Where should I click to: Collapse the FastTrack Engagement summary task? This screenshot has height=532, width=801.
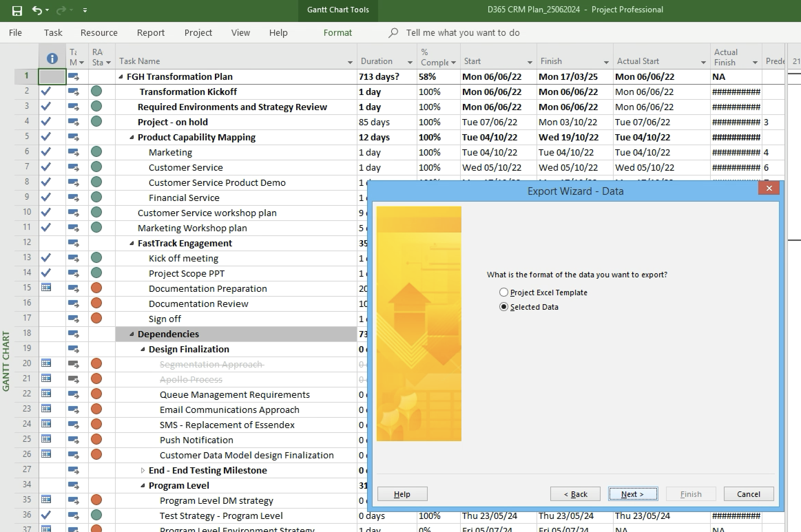(x=132, y=243)
